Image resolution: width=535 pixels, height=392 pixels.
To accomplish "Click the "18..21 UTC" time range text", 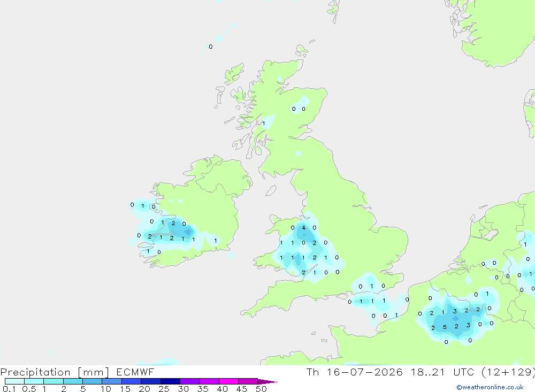I will pos(442,372).
